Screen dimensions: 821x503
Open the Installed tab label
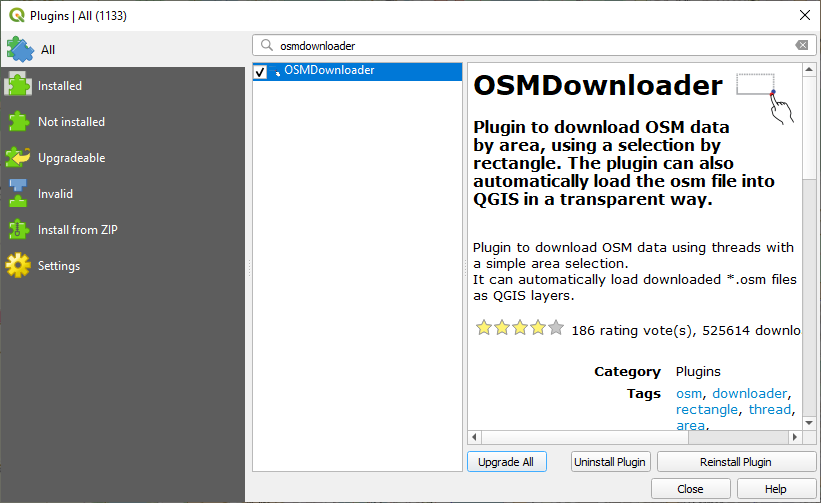coord(60,86)
